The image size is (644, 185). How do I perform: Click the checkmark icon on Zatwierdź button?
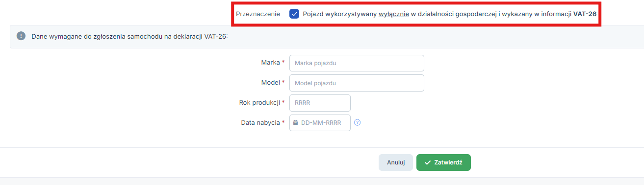pos(428,162)
